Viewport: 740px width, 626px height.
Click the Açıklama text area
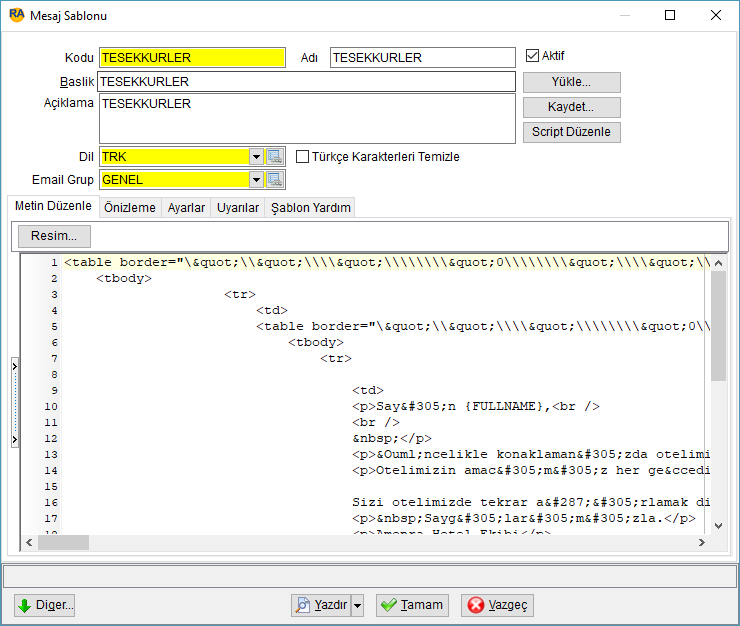[307, 118]
